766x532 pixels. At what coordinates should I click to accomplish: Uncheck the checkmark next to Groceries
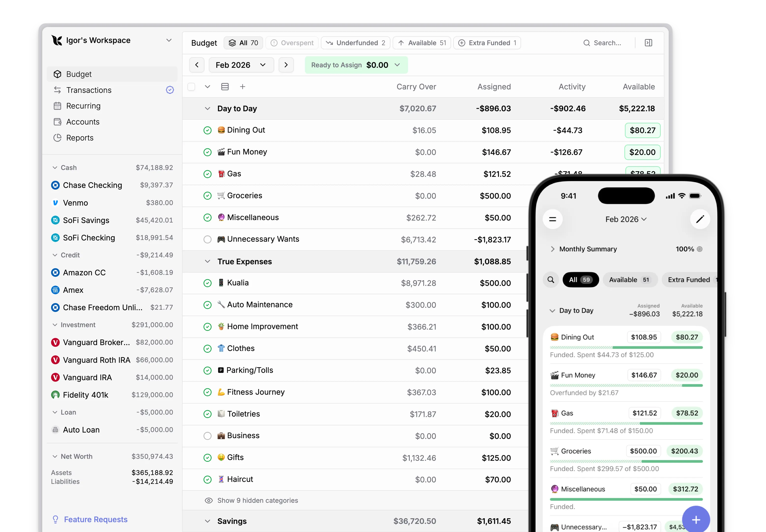207,196
